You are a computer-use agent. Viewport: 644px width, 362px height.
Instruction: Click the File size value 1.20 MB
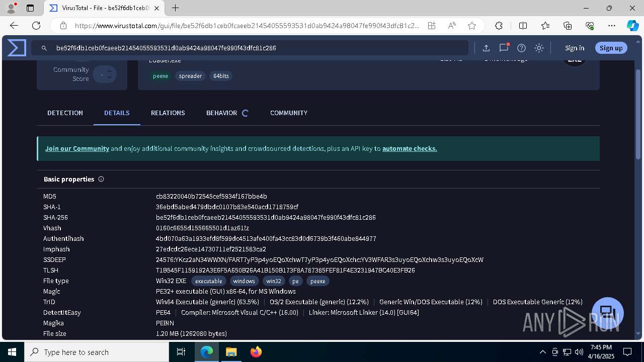[x=191, y=334]
